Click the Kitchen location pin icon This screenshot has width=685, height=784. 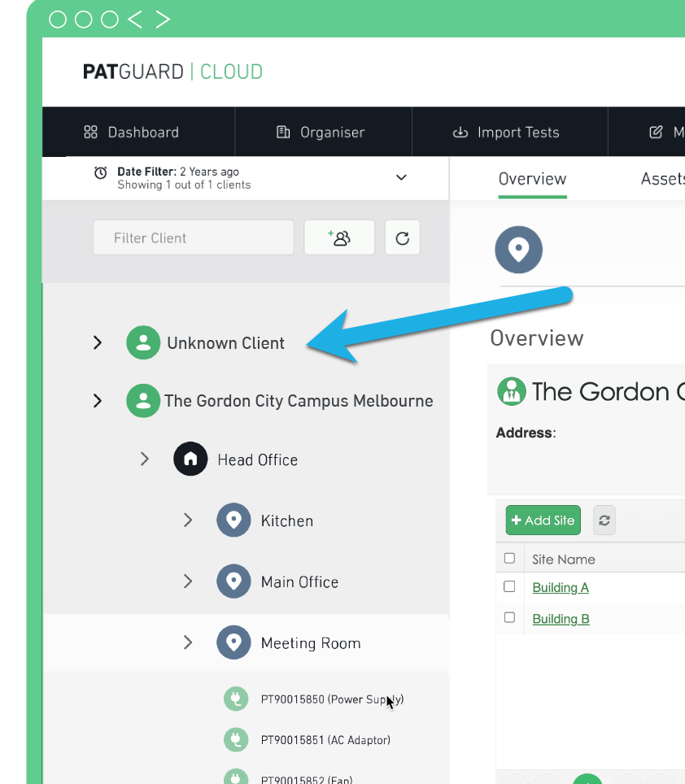click(x=233, y=520)
